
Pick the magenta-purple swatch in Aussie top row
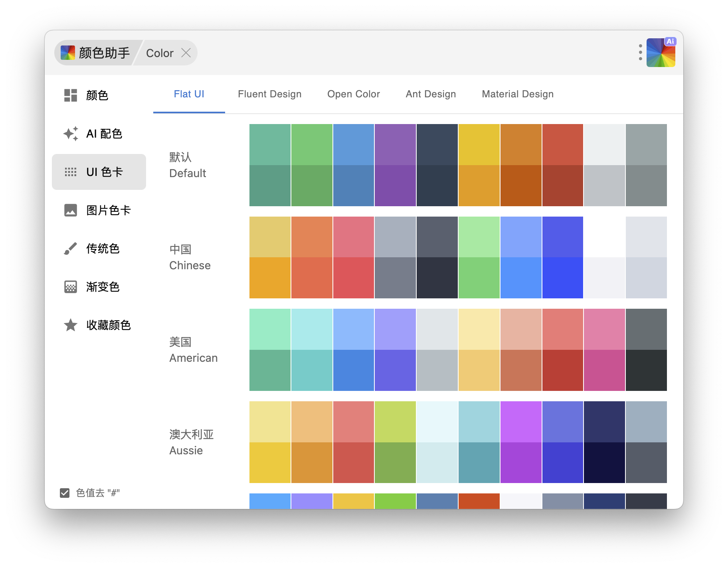coord(521,422)
